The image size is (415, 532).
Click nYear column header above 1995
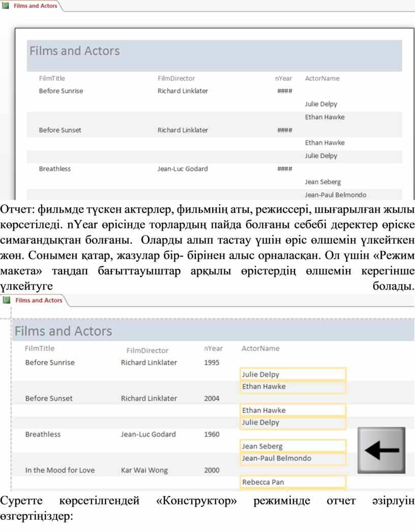point(213,349)
